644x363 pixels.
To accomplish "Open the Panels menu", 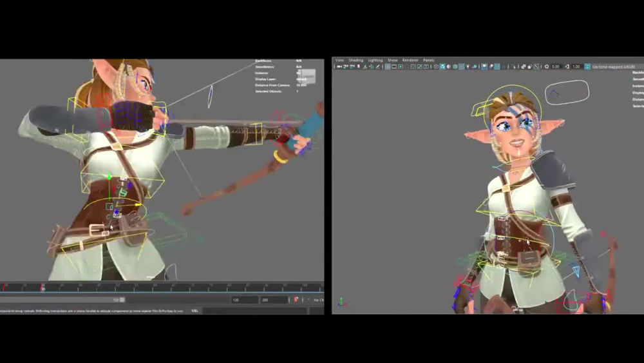I will pyautogui.click(x=428, y=60).
